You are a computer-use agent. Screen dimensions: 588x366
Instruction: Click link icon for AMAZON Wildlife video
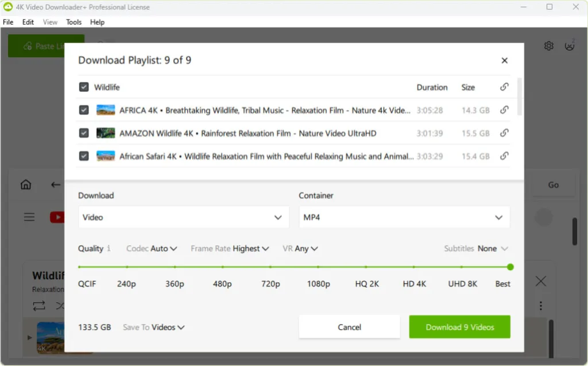(x=504, y=133)
